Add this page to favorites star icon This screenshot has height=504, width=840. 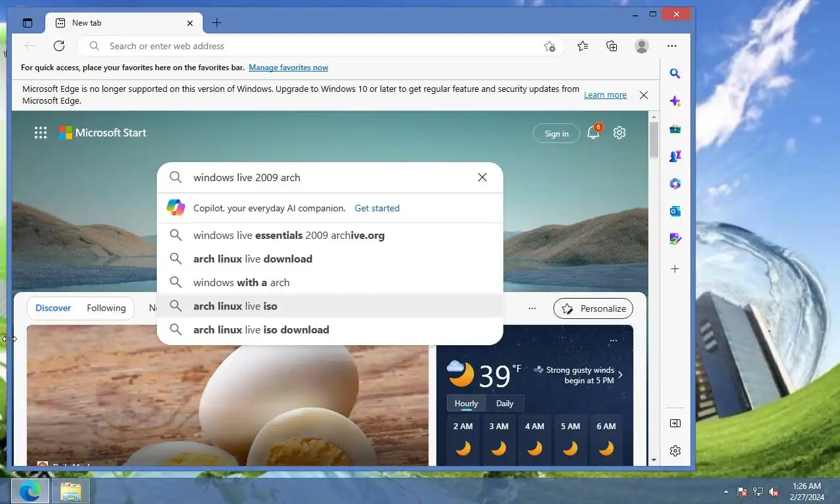tap(549, 46)
